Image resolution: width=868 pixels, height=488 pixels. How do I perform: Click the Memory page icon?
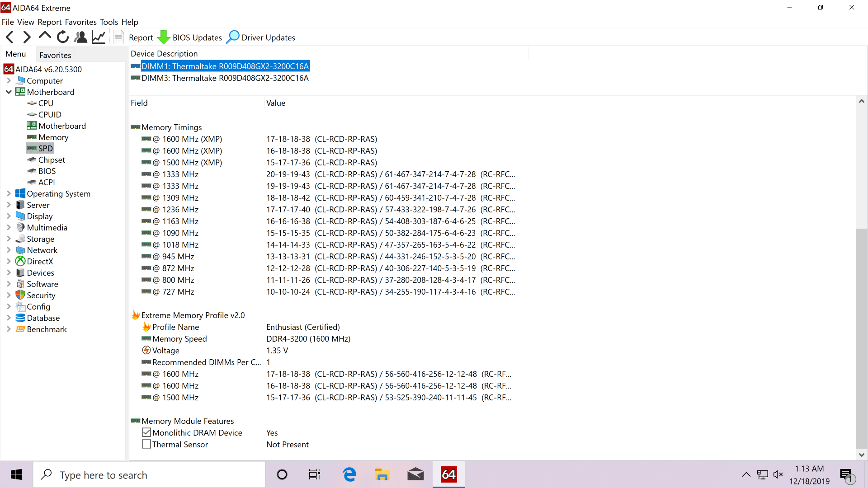32,137
